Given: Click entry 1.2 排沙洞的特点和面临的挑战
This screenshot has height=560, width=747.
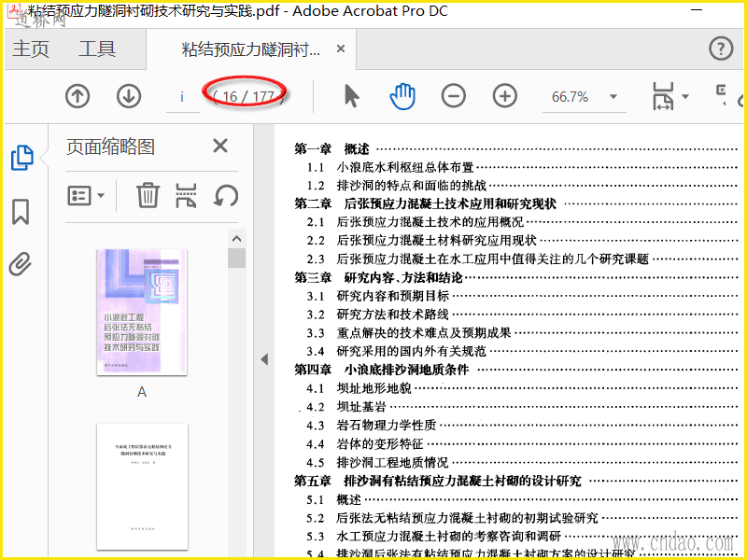Looking at the screenshot, I should [x=396, y=186].
